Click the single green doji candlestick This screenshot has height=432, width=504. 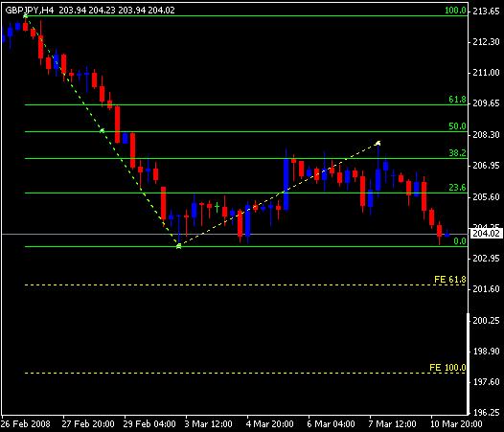218,206
